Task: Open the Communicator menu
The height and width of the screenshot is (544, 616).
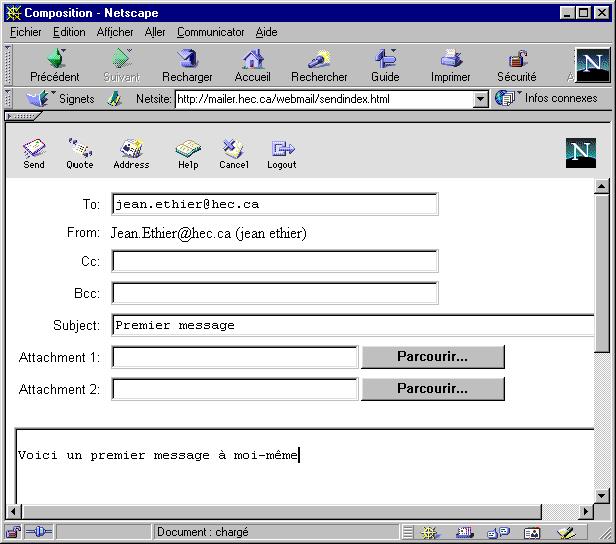Action: pos(210,32)
